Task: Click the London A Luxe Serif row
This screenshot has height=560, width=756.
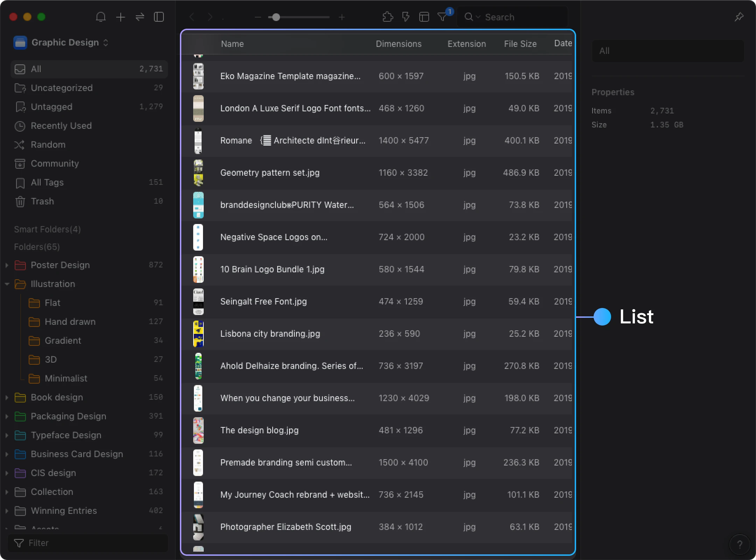Action: tap(377, 108)
